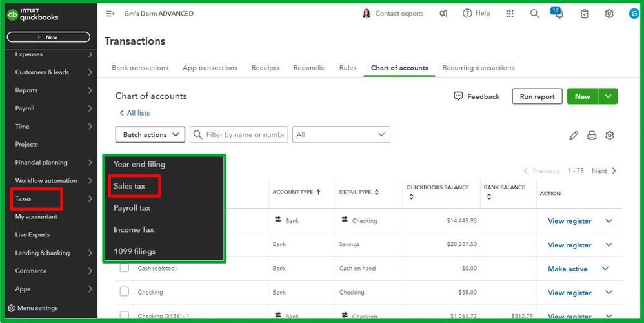View register for Savings account

(x=570, y=245)
